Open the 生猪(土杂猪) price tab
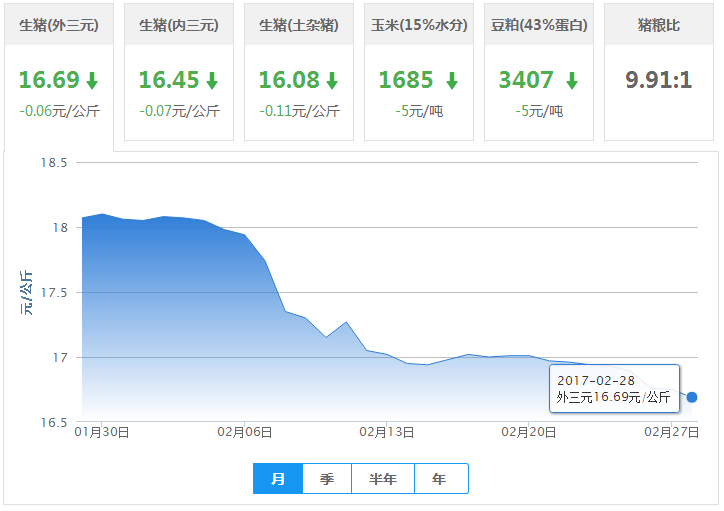This screenshot has width=724, height=511. pyautogui.click(x=299, y=25)
